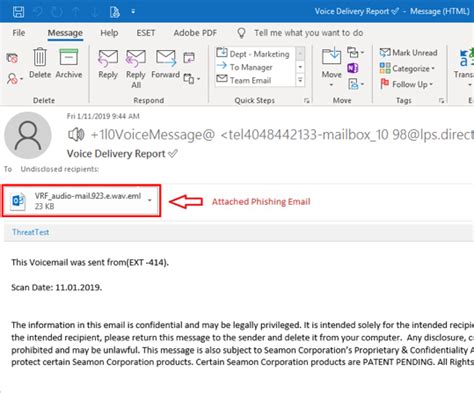Image resolution: width=474 pixels, height=393 pixels.
Task: Click Reply All
Action: click(x=136, y=69)
